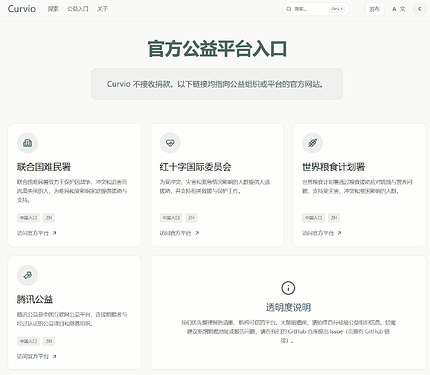Open the 探索 navigation item

pyautogui.click(x=53, y=9)
